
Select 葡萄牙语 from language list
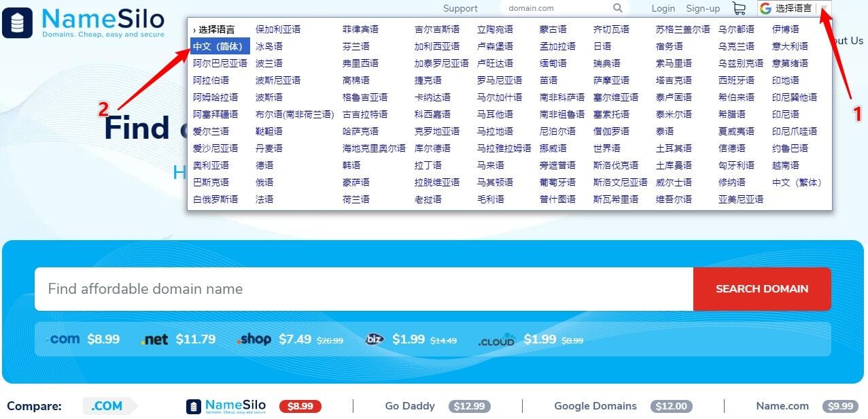tap(557, 182)
